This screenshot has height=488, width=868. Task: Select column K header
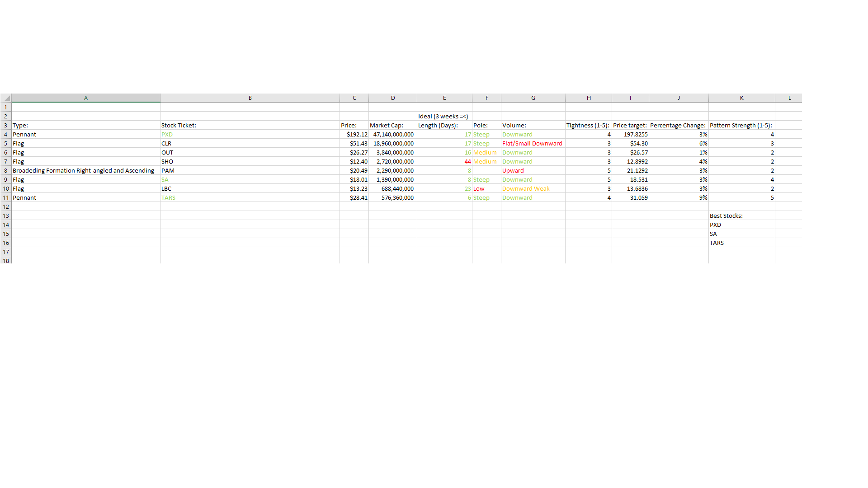741,98
